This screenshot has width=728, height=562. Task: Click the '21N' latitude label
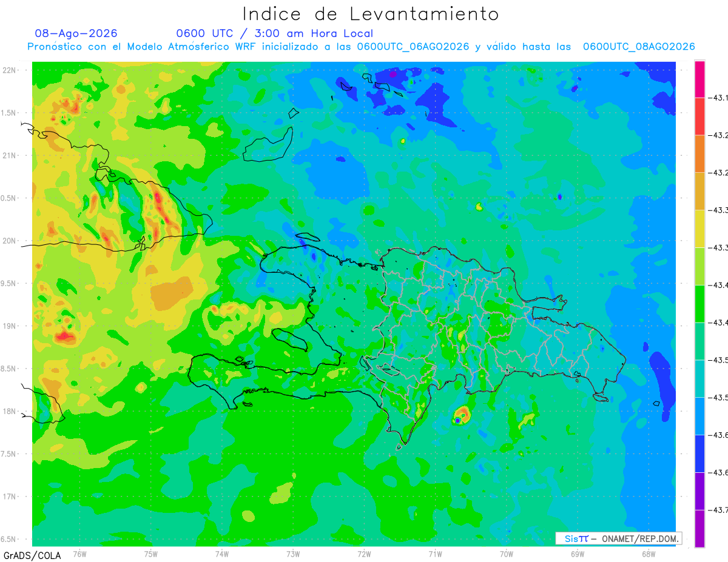point(10,155)
